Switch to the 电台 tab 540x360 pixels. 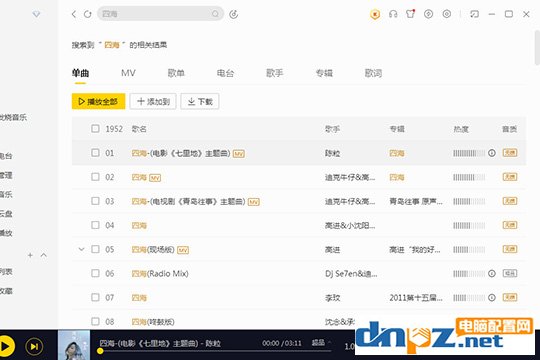(x=225, y=73)
